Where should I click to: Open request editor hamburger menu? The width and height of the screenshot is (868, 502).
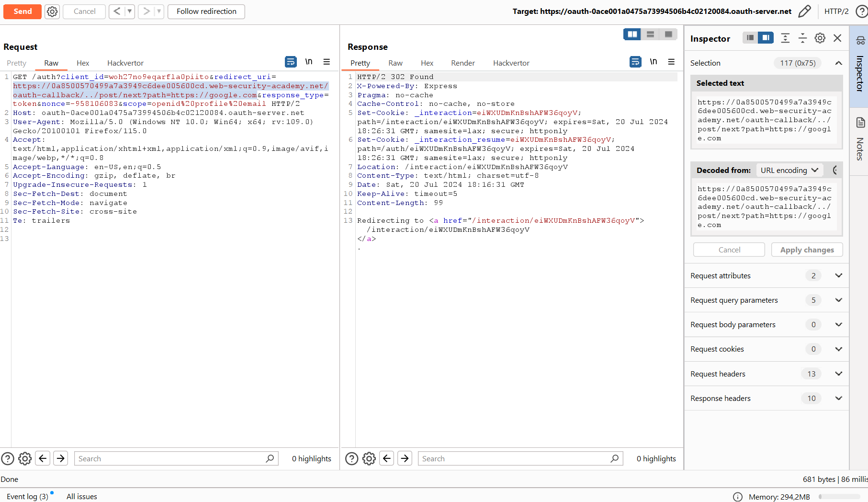pos(327,62)
